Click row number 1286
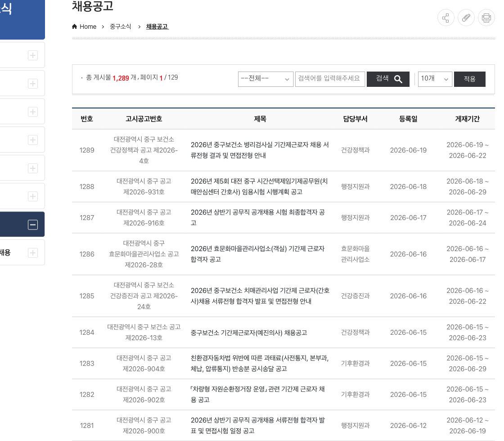This screenshot has width=504, height=441. pos(87,254)
